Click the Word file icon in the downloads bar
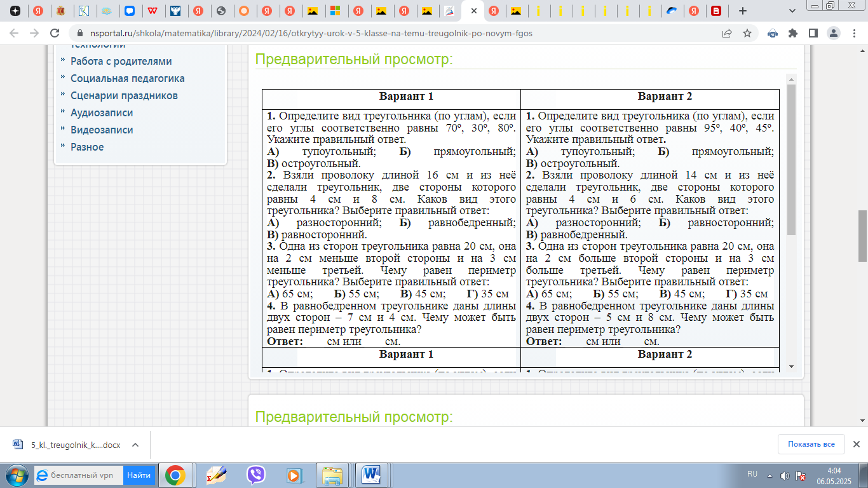Screen dimensions: 868x488 click(18, 445)
